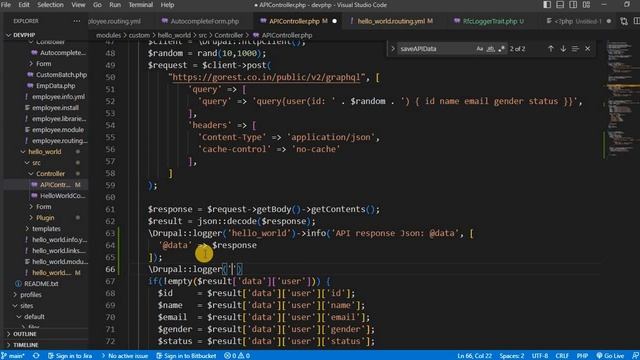Expand the profiles folder
This screenshot has width=640, height=360.
[31, 294]
